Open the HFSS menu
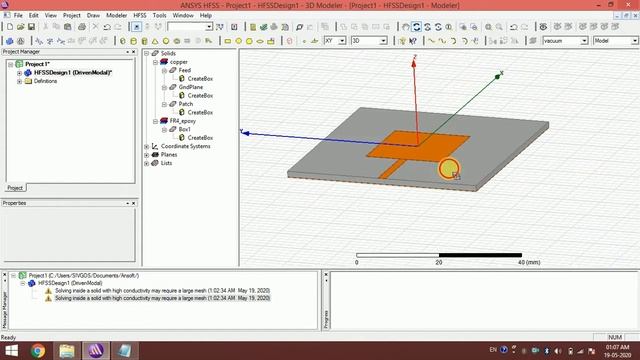640x360 pixels. [140, 15]
